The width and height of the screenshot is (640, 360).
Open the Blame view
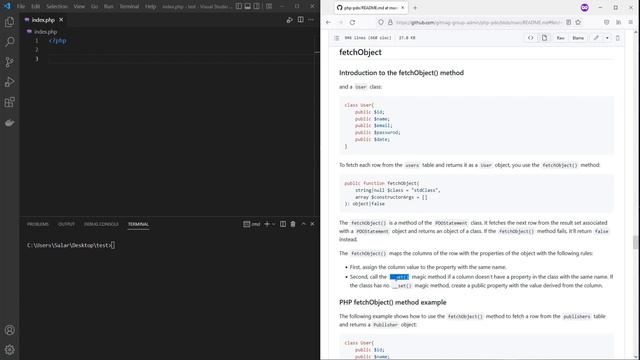coord(578,38)
